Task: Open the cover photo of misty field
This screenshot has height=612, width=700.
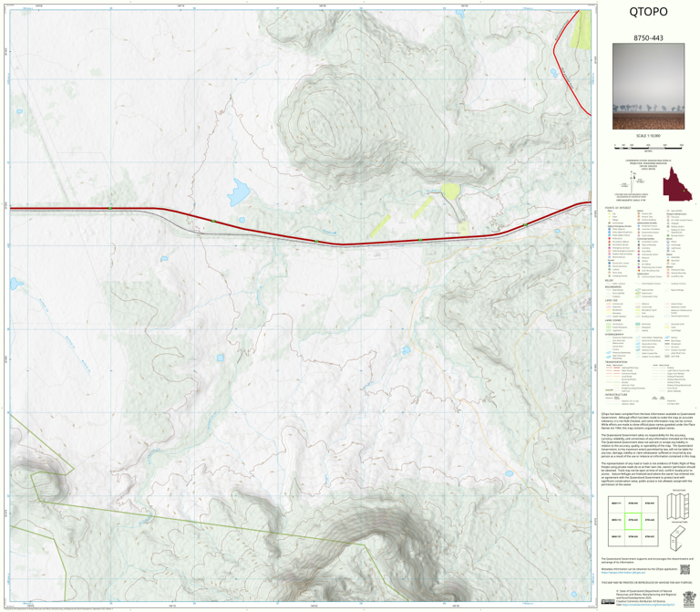Action: 648,87
